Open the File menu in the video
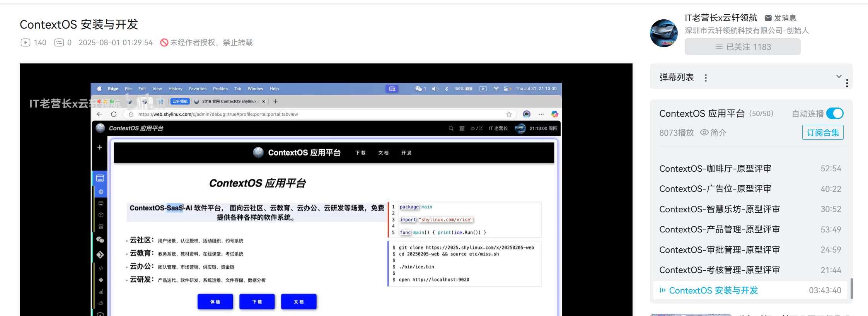 (x=128, y=89)
